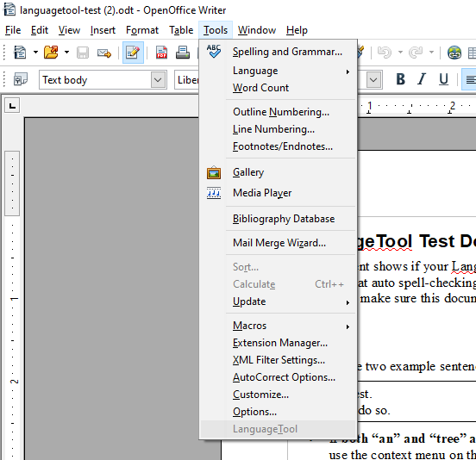The height and width of the screenshot is (460, 476).
Task: Open the Edit menu
Action: (40, 30)
